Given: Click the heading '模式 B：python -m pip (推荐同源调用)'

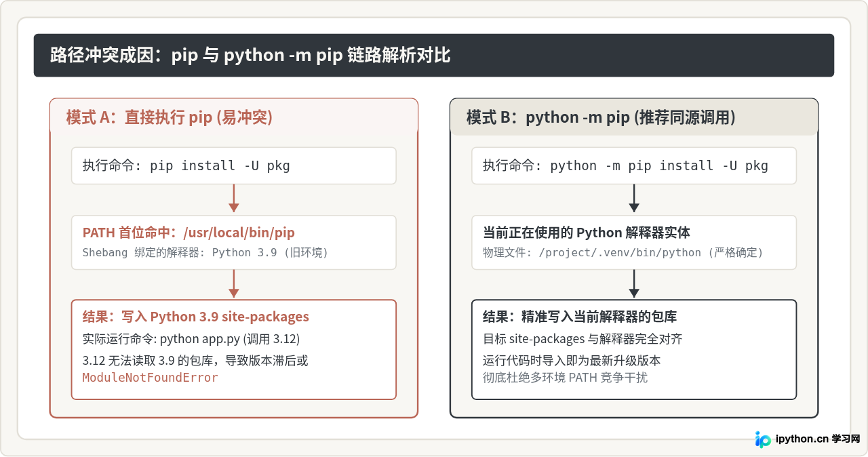Looking at the screenshot, I should [x=601, y=117].
